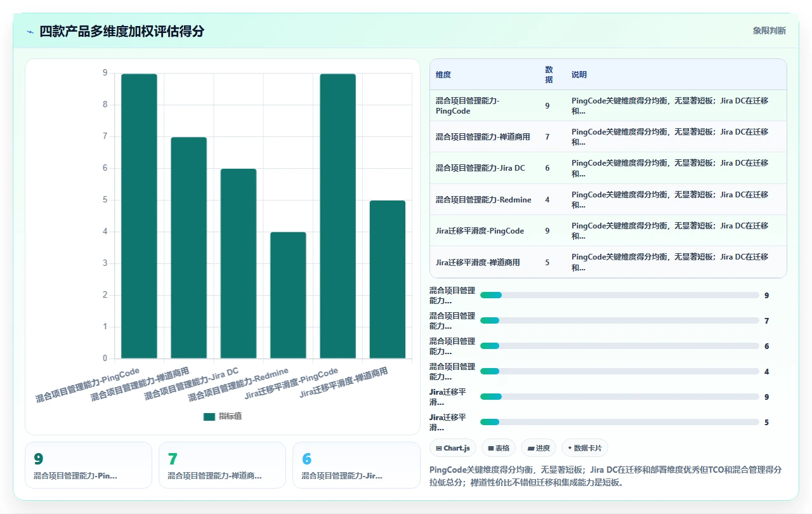Select the 进度 tag chip
812x514 pixels.
point(539,448)
